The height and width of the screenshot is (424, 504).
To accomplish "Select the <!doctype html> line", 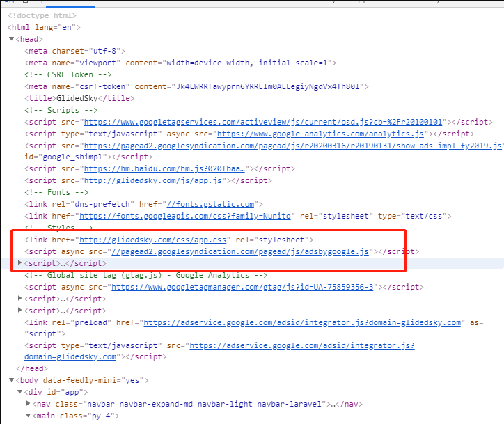I will 42,15.
